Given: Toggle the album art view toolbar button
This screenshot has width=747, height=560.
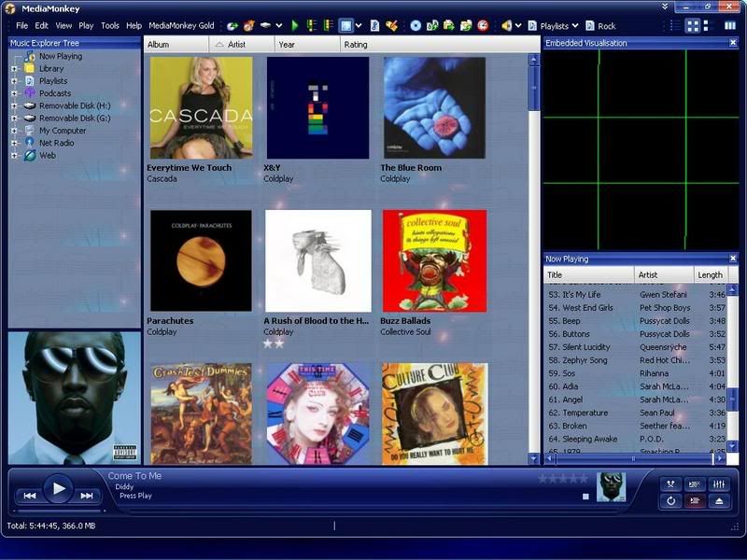Looking at the screenshot, I should [x=345, y=26].
